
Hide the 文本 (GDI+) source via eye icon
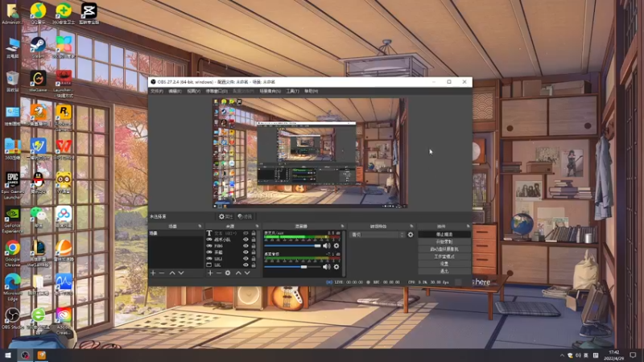246,233
